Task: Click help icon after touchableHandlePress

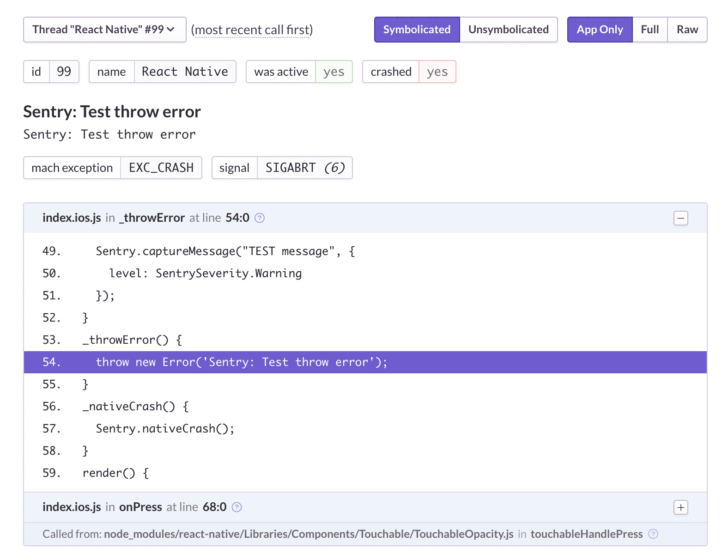Action: [653, 534]
